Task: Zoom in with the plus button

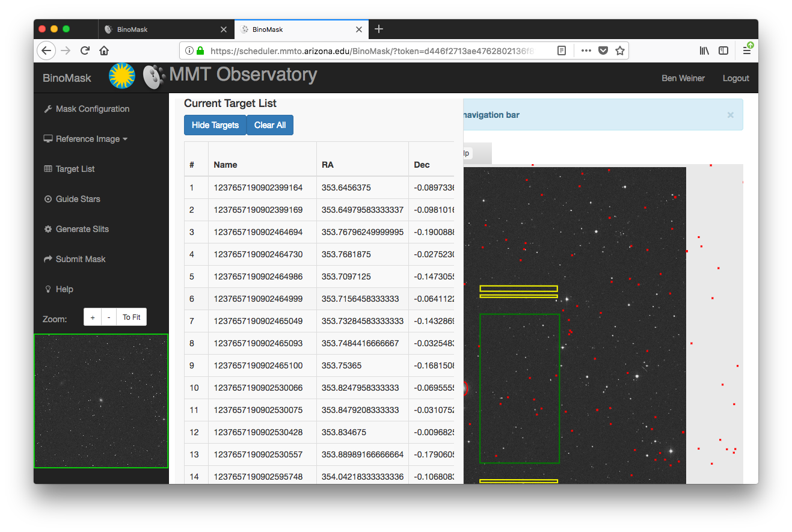Action: pyautogui.click(x=92, y=317)
